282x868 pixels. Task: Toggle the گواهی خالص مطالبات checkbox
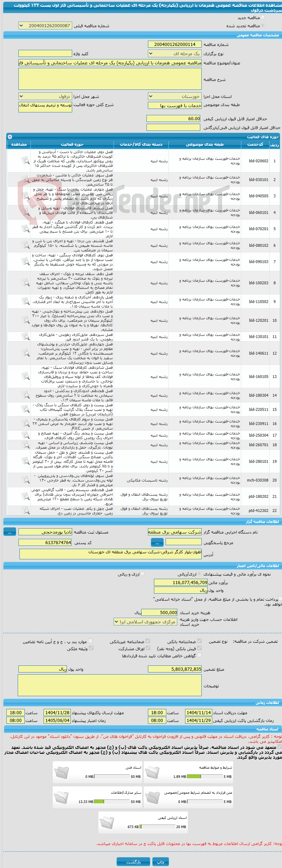pyautogui.click(x=200, y=655)
